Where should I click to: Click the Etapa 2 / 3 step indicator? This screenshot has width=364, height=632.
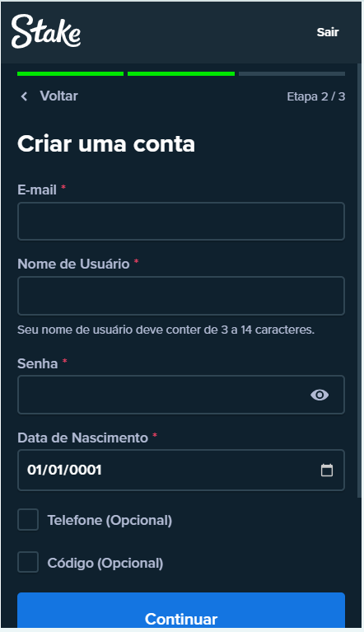click(x=316, y=96)
